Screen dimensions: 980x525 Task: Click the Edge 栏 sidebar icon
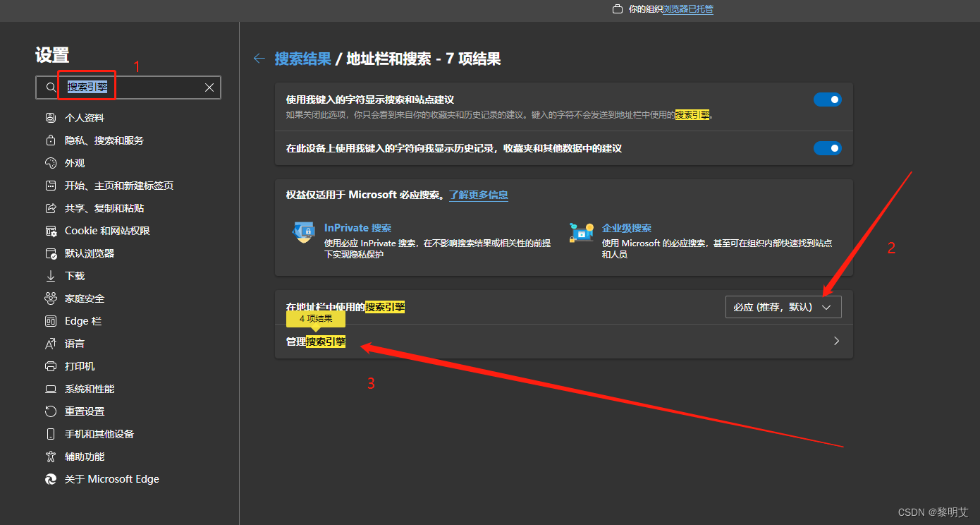[51, 321]
